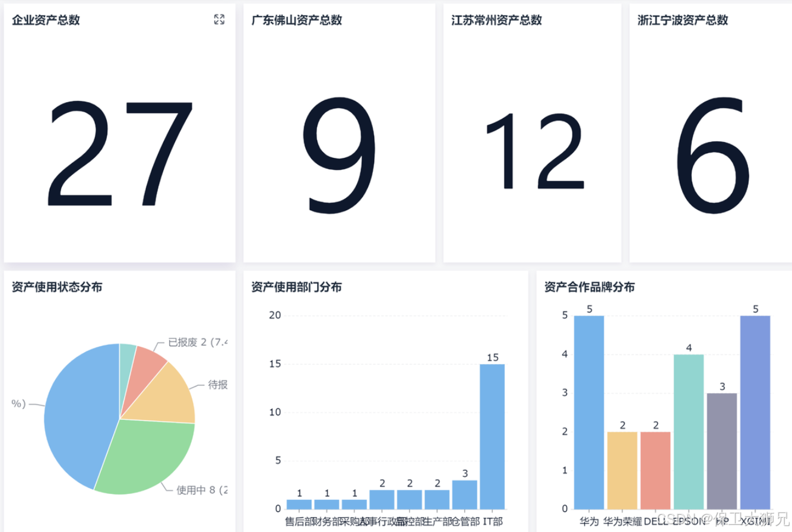Select the blue 华为 bar in brand chart
792x532 pixels.
click(587, 410)
